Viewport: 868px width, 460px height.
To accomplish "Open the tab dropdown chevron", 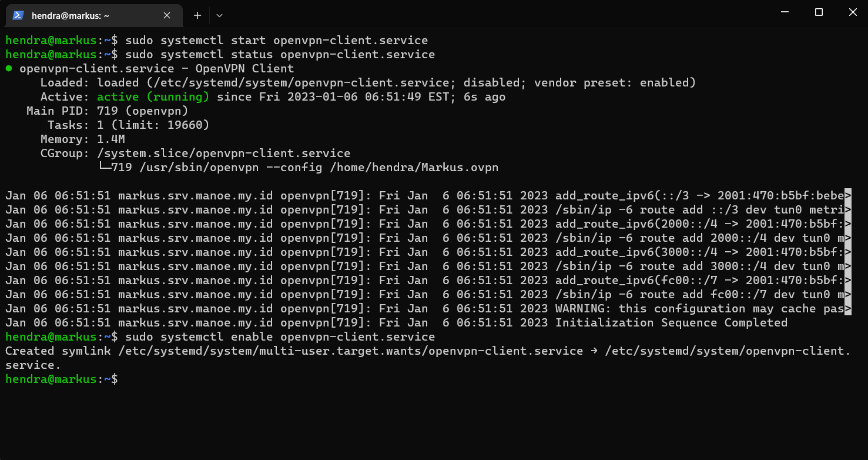I will click(x=218, y=15).
